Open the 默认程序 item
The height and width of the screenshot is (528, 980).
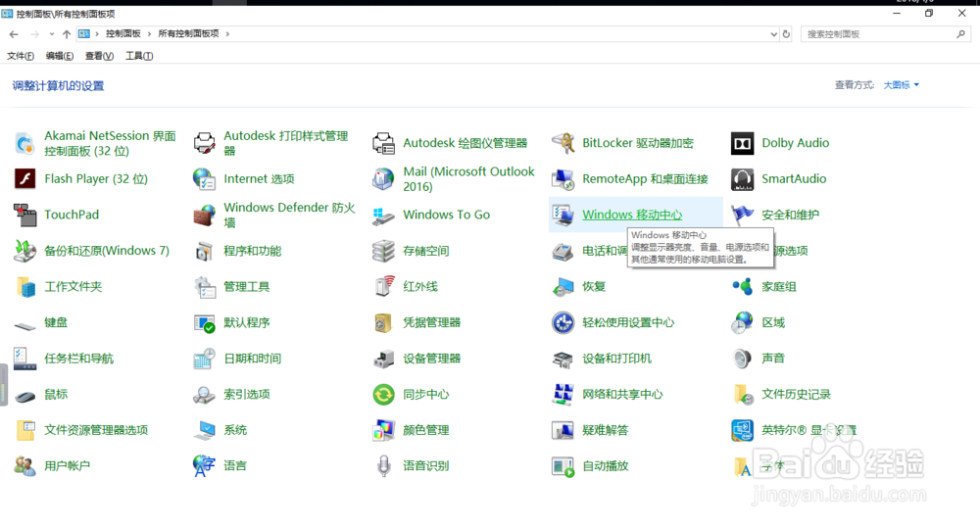(246, 322)
